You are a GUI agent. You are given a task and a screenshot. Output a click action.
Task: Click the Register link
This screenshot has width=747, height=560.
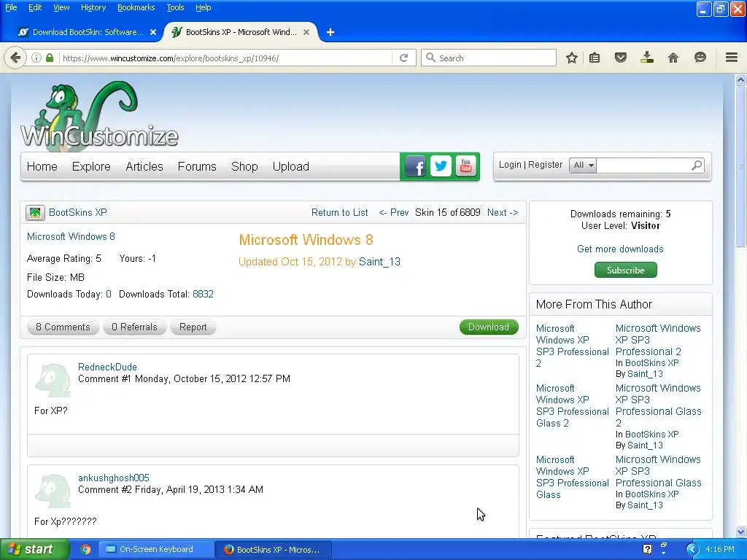pos(545,165)
